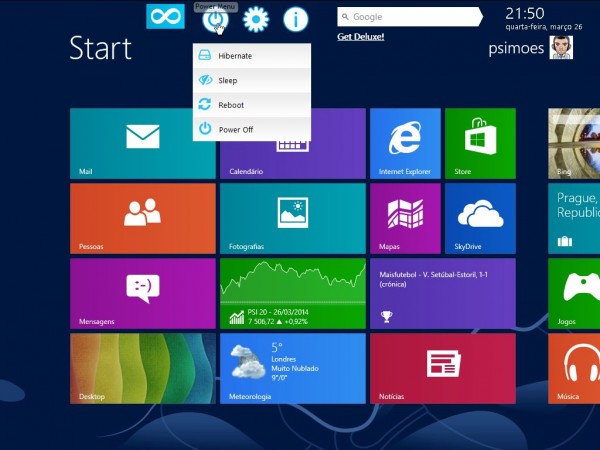Select Reboot option
The image size is (600, 450).
pyautogui.click(x=252, y=105)
